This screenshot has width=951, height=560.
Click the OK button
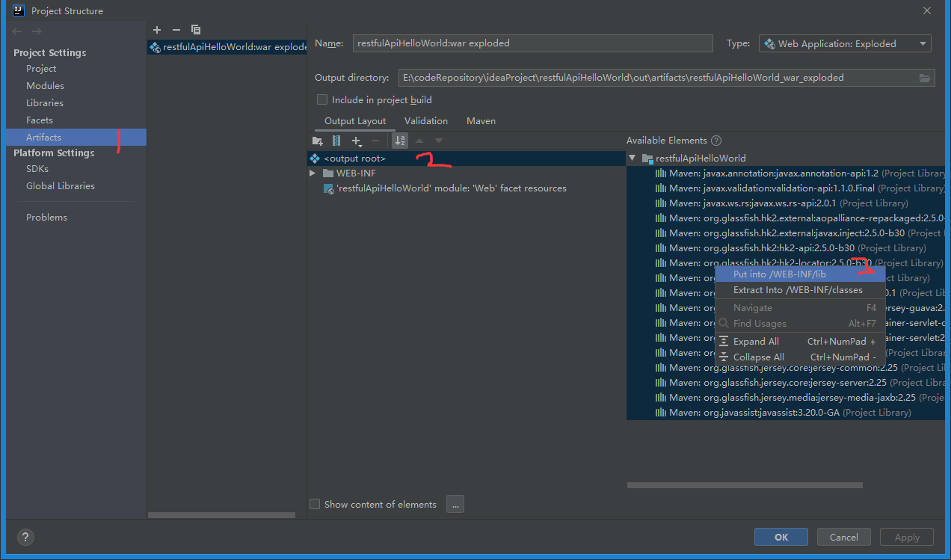pyautogui.click(x=781, y=537)
